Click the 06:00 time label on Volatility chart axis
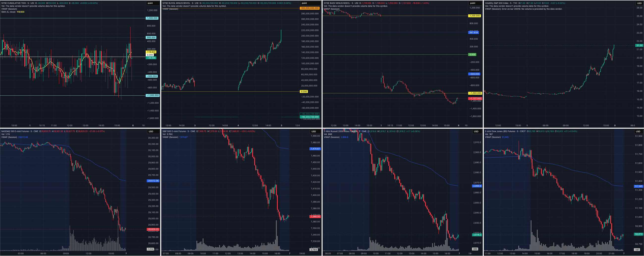644x256 pixels. (x=545, y=125)
